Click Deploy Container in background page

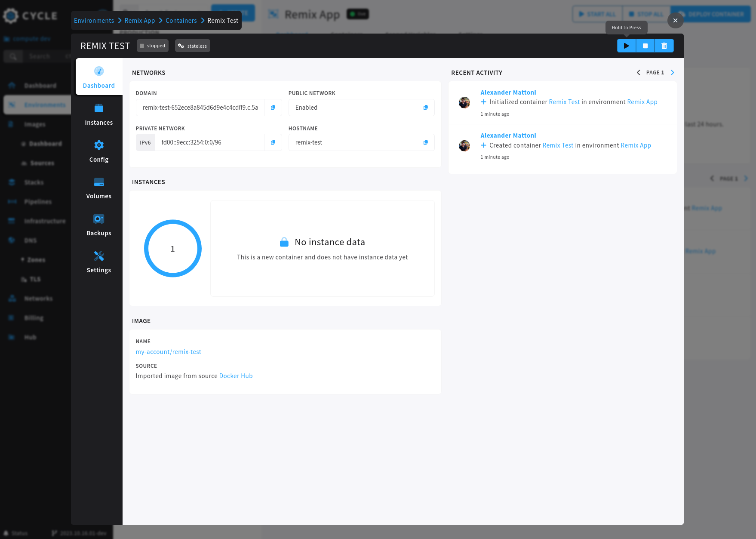point(711,14)
